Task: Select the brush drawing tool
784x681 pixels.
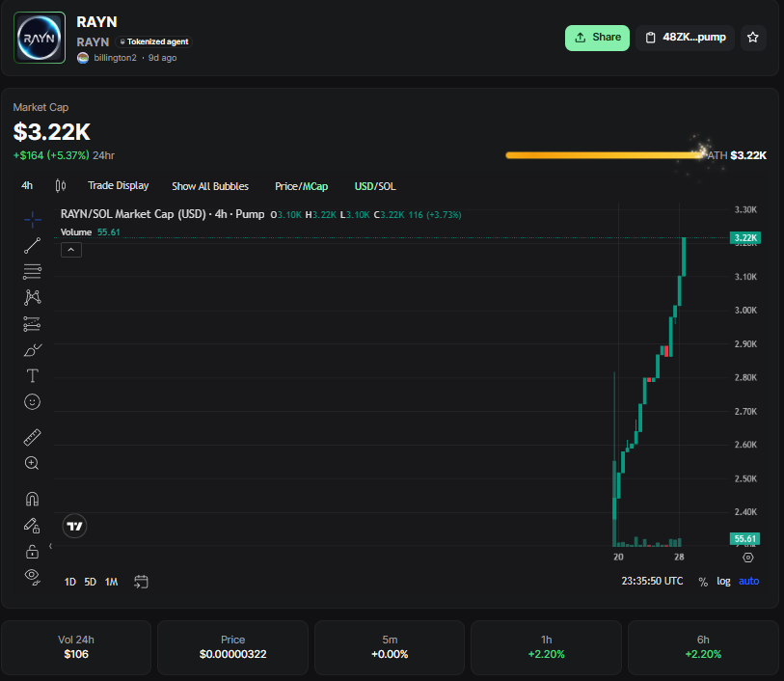Action: click(33, 350)
